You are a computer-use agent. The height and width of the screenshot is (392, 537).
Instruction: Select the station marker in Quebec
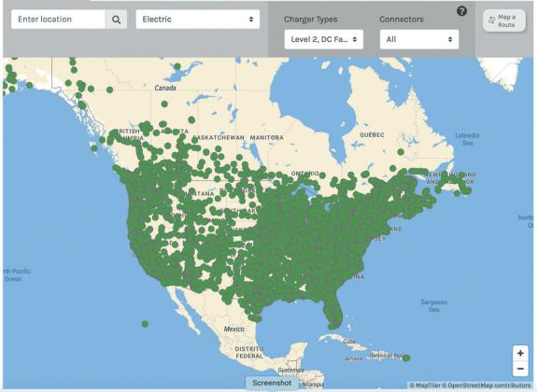401,151
